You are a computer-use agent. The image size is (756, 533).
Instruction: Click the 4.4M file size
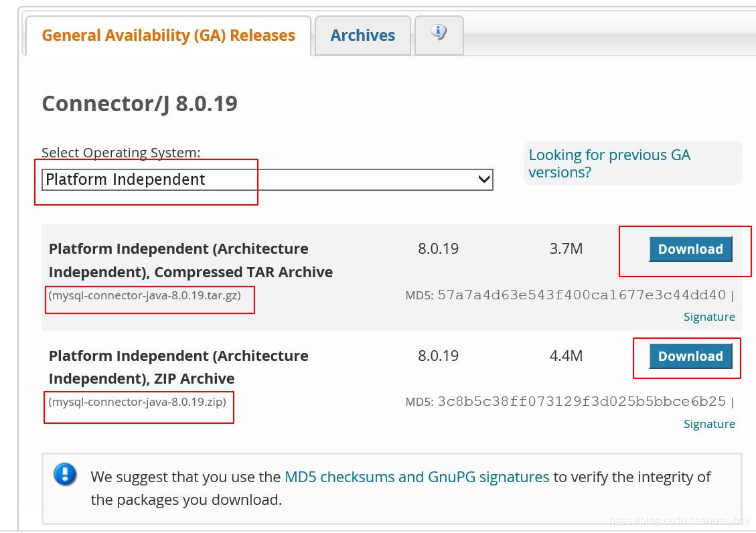566,356
